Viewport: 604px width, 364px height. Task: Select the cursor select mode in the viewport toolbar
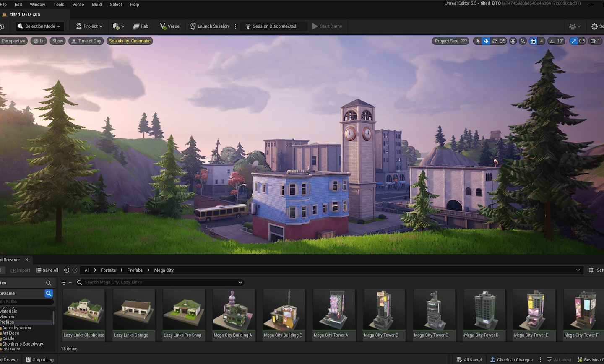click(478, 41)
